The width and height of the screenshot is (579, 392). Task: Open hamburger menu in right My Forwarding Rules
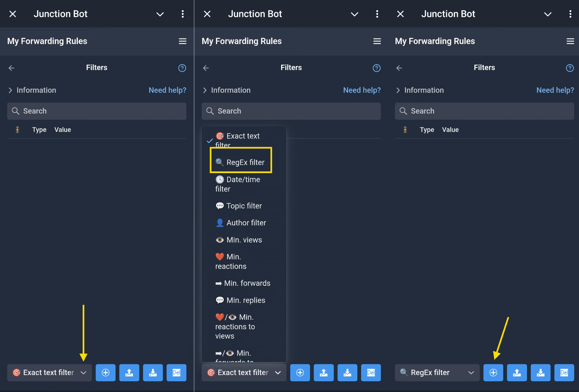click(570, 41)
